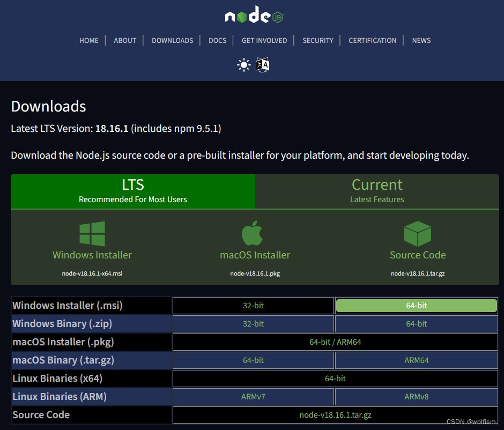Go to the ABOUT page
The height and width of the screenshot is (430, 504).
click(x=125, y=41)
